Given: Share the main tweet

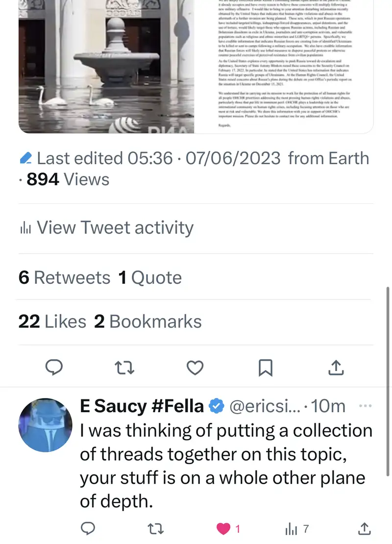Looking at the screenshot, I should tap(336, 368).
